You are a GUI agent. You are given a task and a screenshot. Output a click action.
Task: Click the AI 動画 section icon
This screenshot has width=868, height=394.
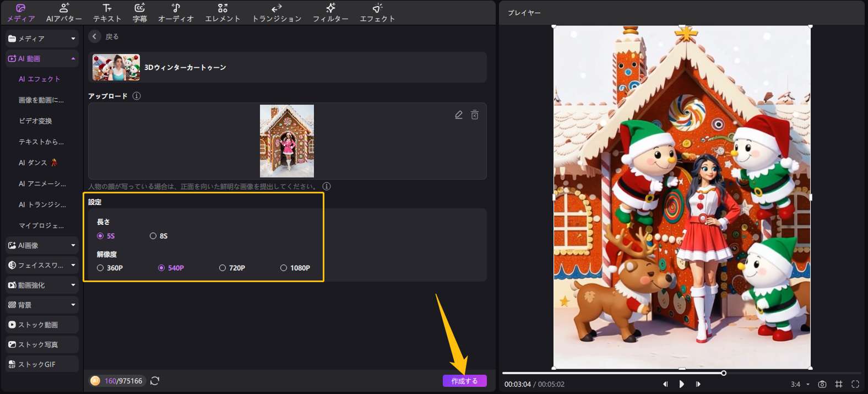tap(12, 58)
